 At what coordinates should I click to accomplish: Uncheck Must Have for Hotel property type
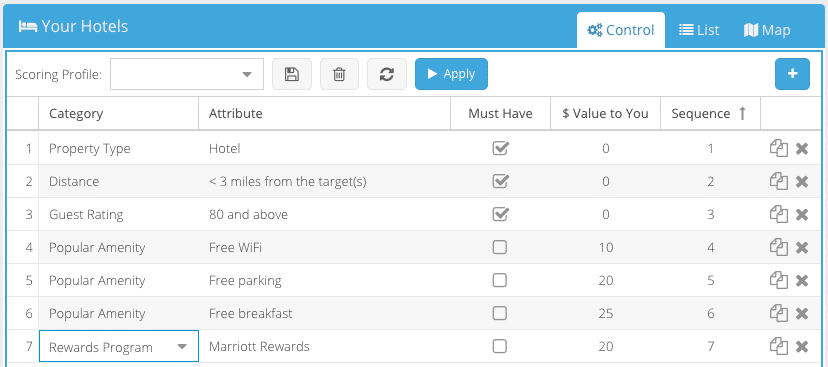pos(500,148)
